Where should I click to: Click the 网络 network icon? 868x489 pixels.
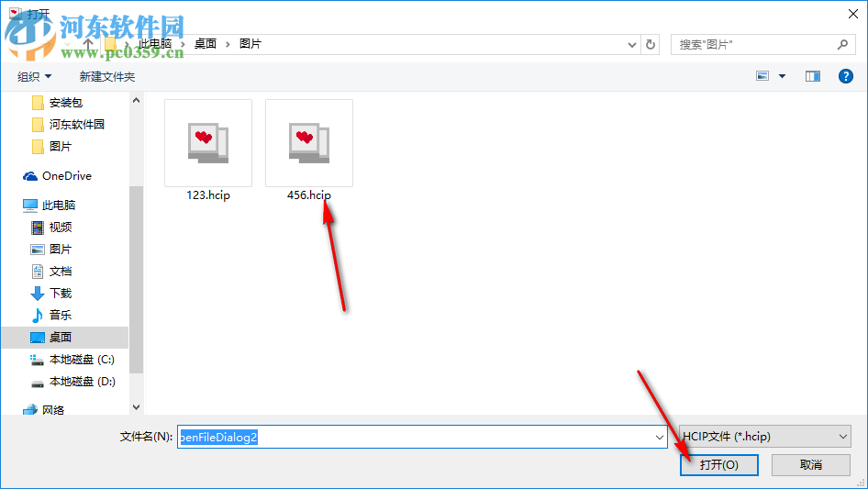pyautogui.click(x=30, y=410)
